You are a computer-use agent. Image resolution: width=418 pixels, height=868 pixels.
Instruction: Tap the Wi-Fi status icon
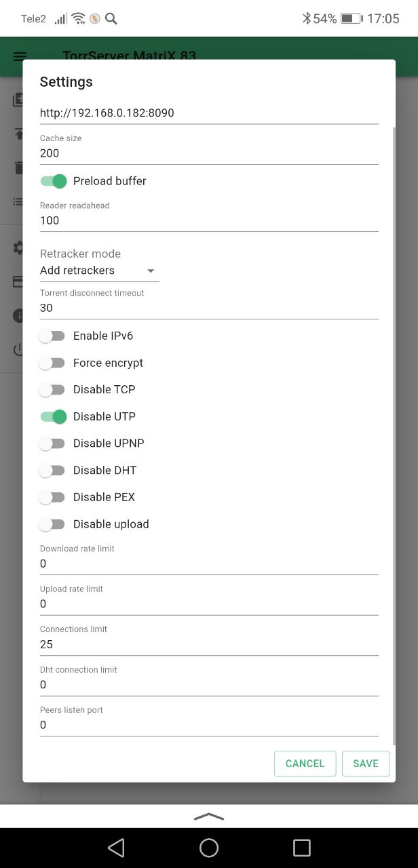tap(78, 18)
